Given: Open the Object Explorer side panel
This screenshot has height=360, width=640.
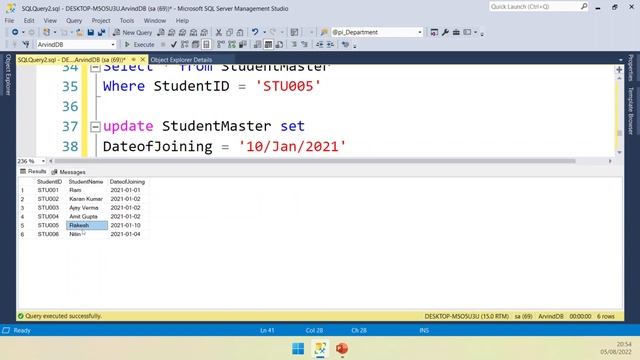Looking at the screenshot, I should (x=7, y=75).
